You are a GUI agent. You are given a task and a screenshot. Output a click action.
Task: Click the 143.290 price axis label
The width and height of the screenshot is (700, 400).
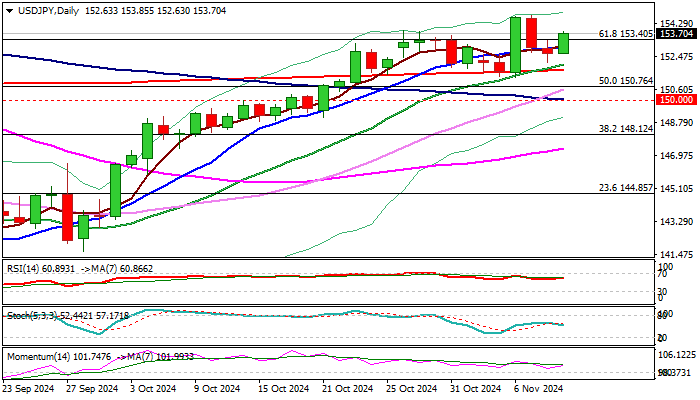coord(676,221)
